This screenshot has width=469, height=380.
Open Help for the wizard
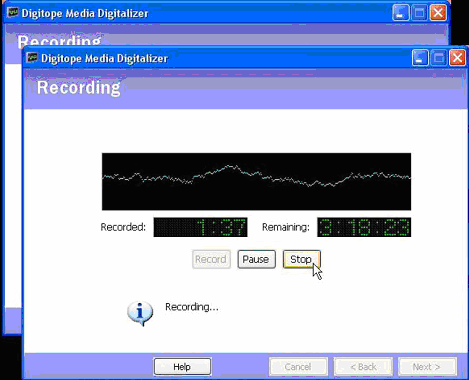[x=182, y=367]
